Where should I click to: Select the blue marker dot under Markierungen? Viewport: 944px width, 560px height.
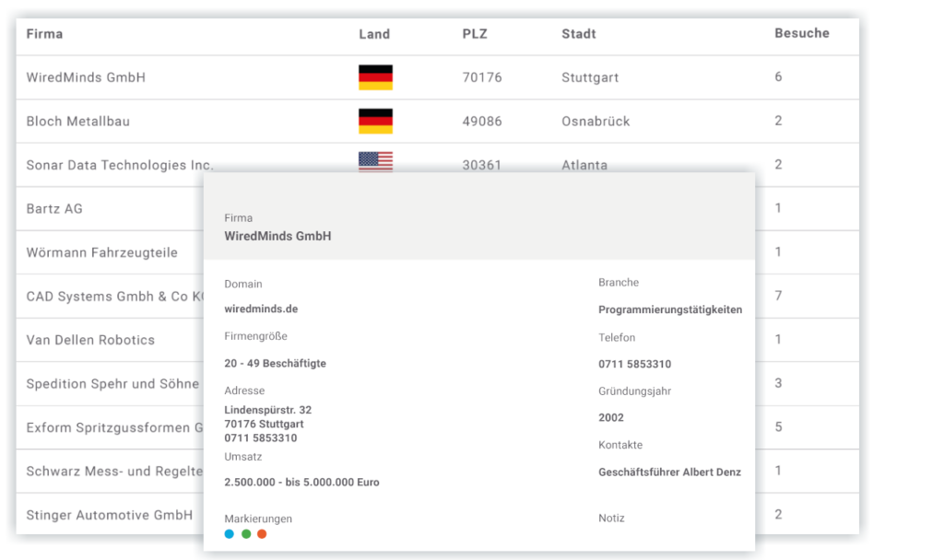click(229, 534)
